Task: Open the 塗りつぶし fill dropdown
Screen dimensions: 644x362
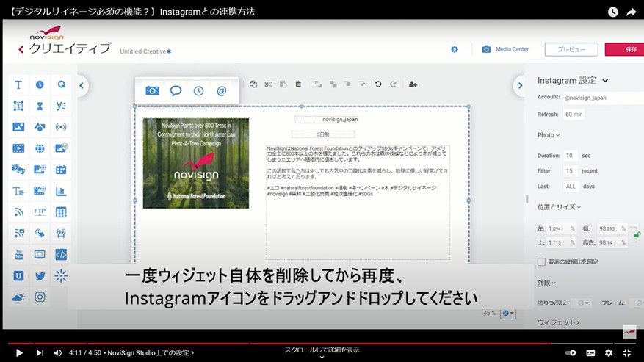Action: pos(583,303)
